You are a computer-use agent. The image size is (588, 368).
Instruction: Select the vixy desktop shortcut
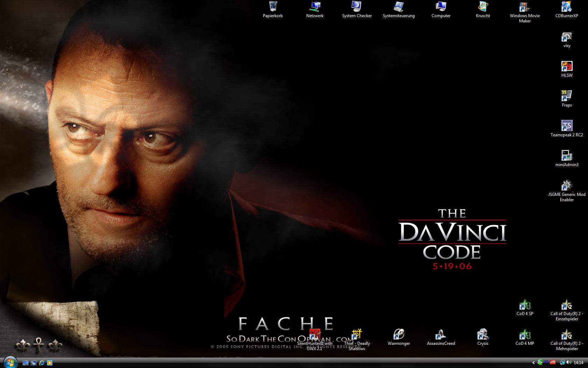pos(567,39)
